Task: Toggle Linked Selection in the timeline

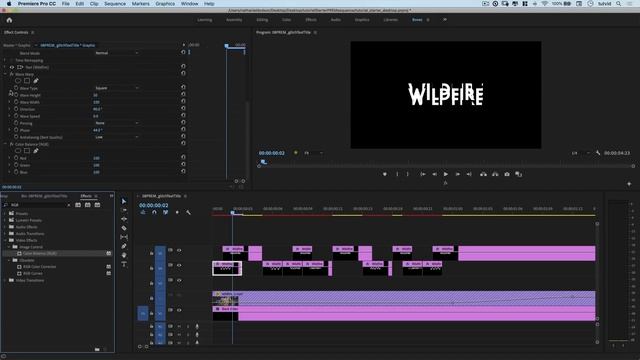Action: (165, 212)
